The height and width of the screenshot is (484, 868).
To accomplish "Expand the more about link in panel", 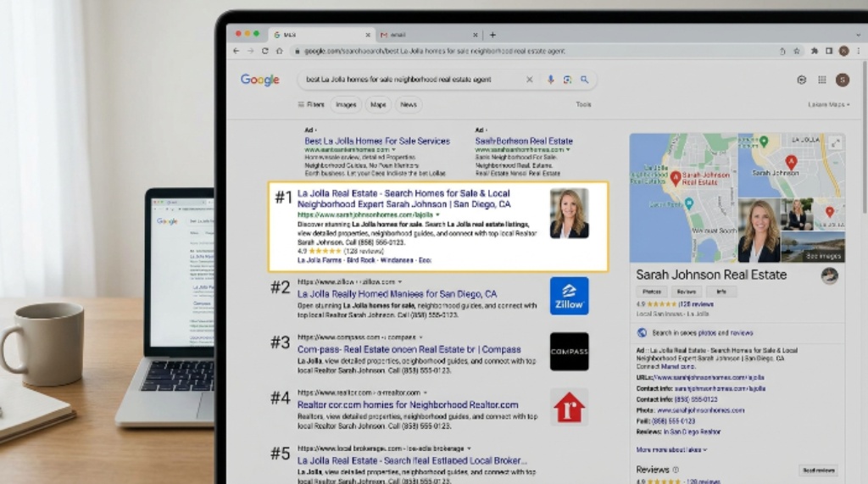I will [x=671, y=449].
